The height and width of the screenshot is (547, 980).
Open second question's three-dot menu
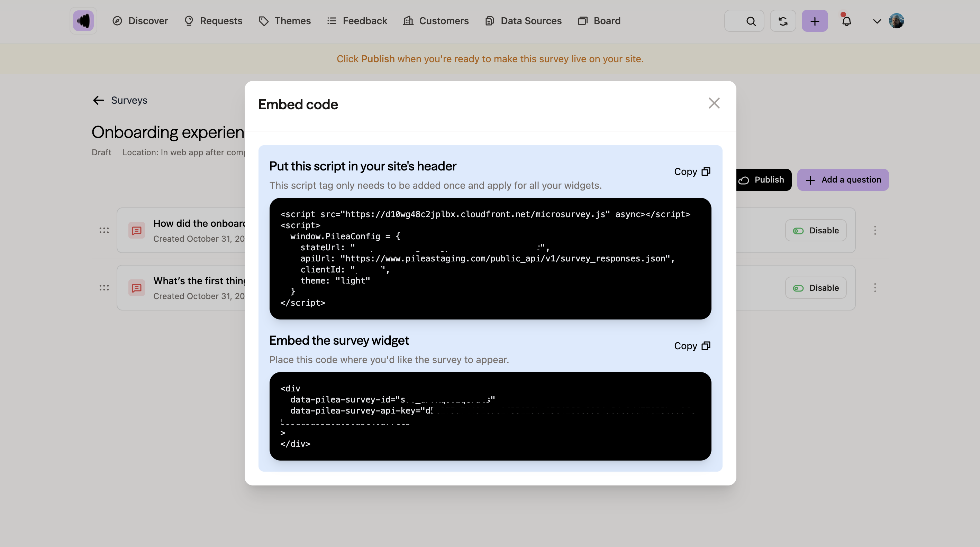pos(874,288)
